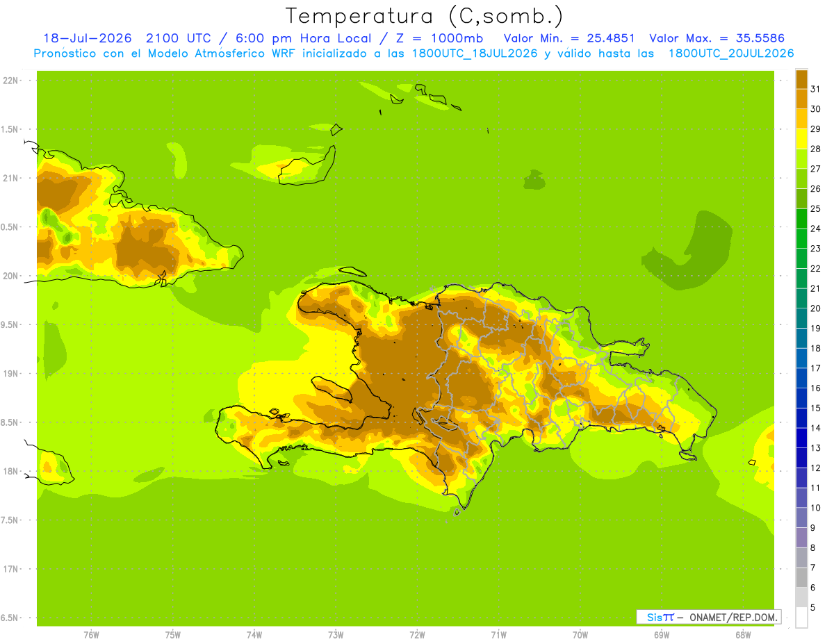Click the '8' legend value
This screenshot has height=644, width=834.
pos(812,547)
